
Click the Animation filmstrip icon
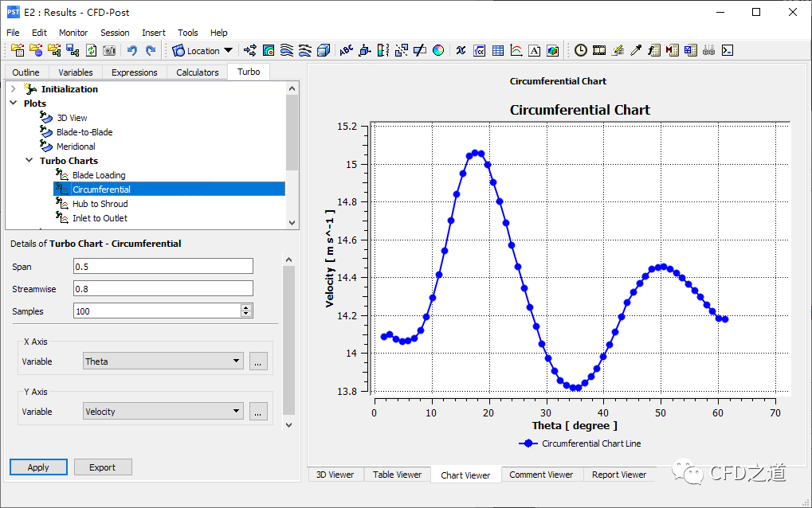pos(599,50)
